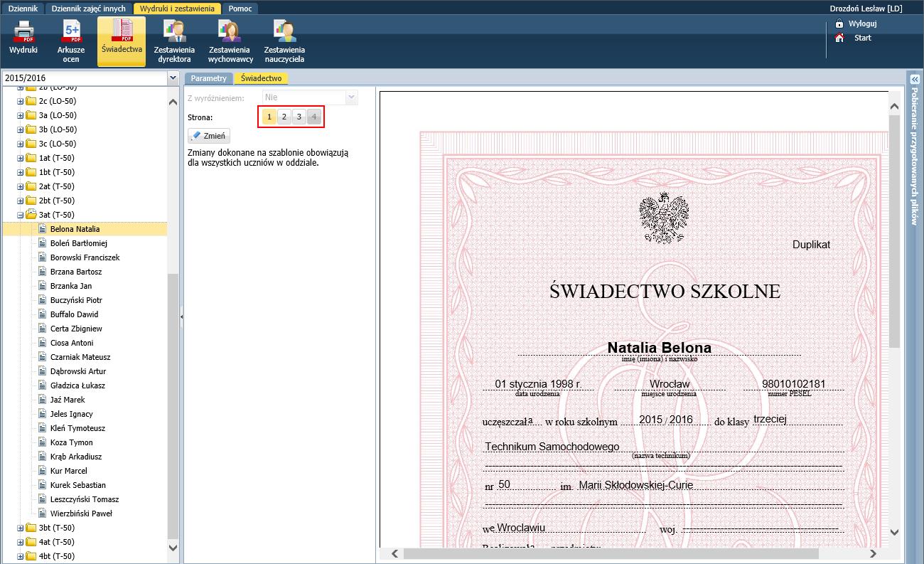Switch to the Parametry tab
The image size is (924, 564).
point(208,78)
